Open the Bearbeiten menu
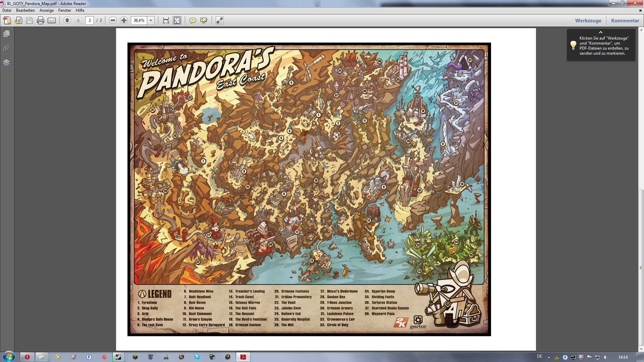644x362 pixels. click(25, 10)
